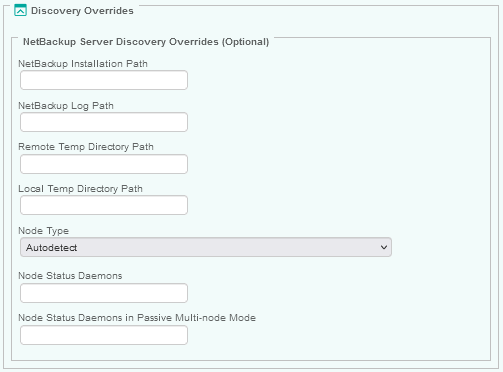Click the Node Status Daemons input field
The image size is (503, 372).
coord(104,293)
